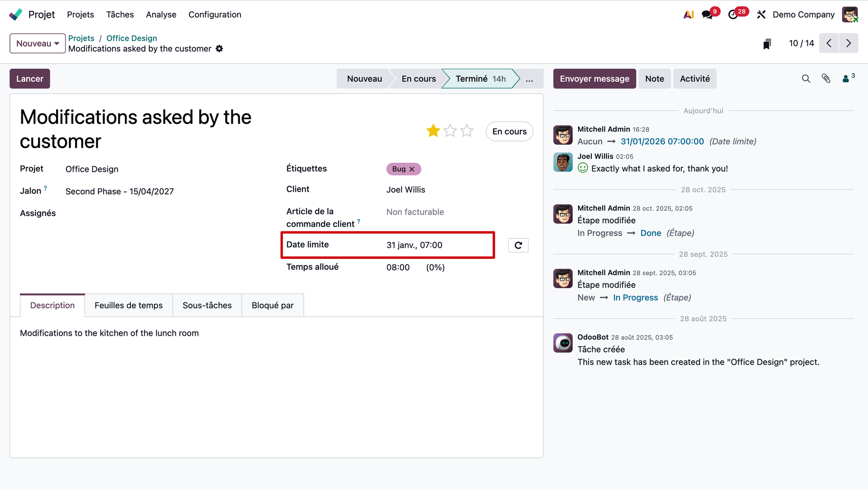
Task: Click the bookmark icon near record pager
Action: [x=767, y=44]
